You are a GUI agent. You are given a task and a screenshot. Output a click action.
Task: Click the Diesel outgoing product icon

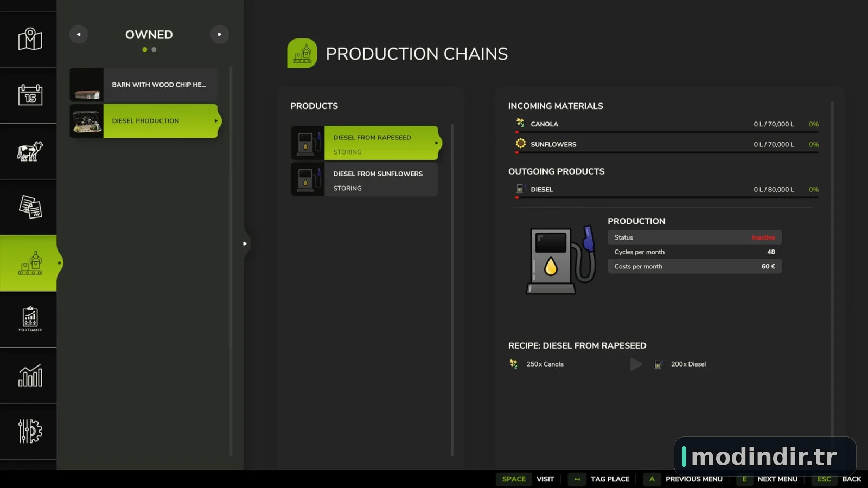tap(520, 189)
